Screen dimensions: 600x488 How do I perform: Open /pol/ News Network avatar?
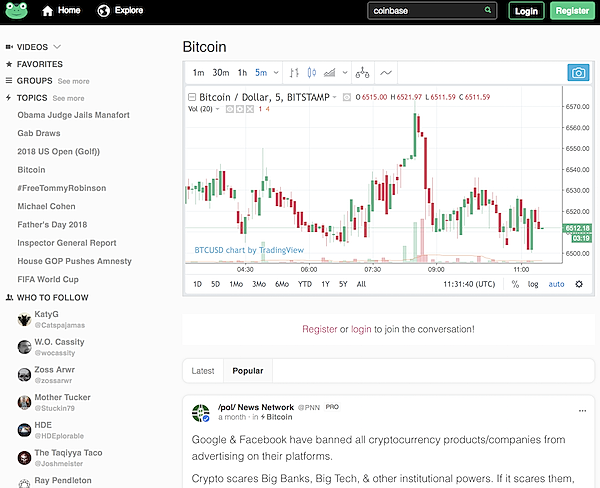(x=201, y=413)
